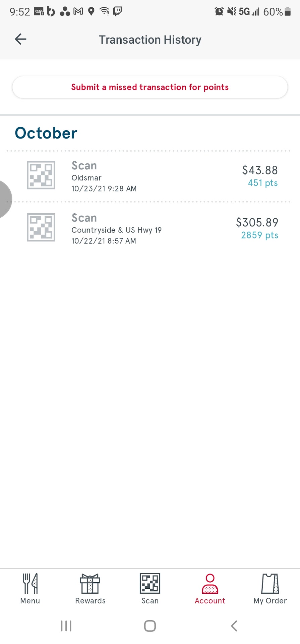The height and width of the screenshot is (644, 300).
Task: Select the Account tab icon
Action: point(210,584)
